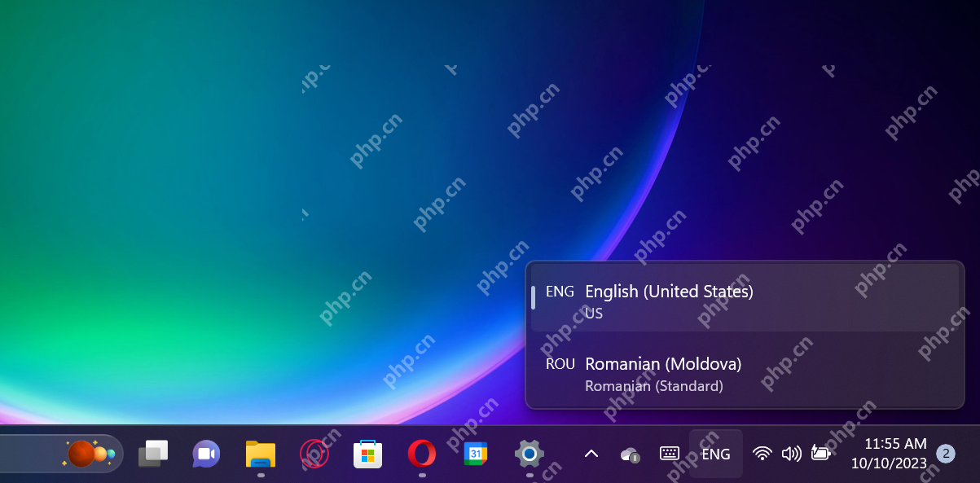This screenshot has height=483, width=980.
Task: Show hidden icons with the chevron arrow
Action: point(591,454)
